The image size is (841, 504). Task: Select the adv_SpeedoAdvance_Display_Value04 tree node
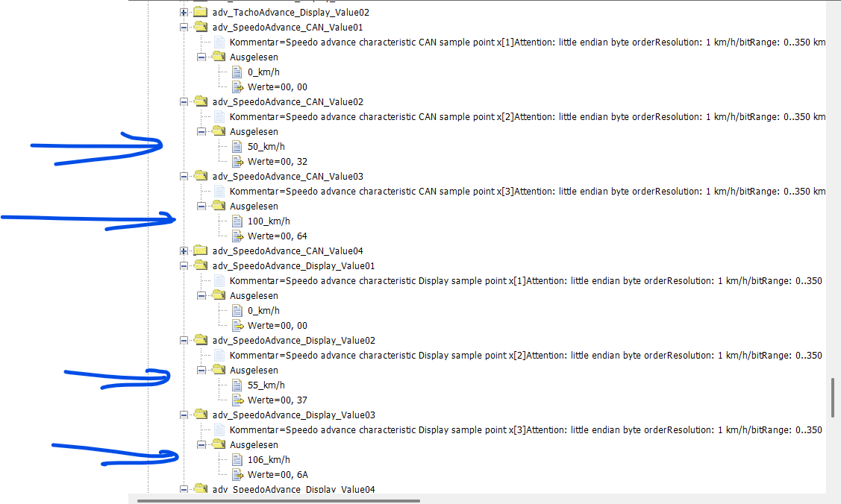(x=293, y=489)
